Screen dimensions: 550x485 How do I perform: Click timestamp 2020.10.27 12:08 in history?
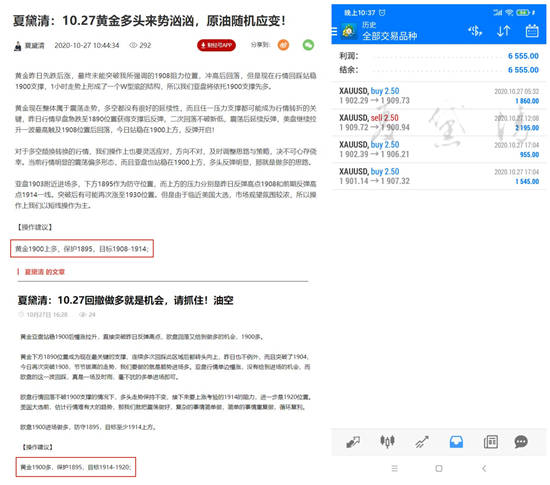[516, 118]
